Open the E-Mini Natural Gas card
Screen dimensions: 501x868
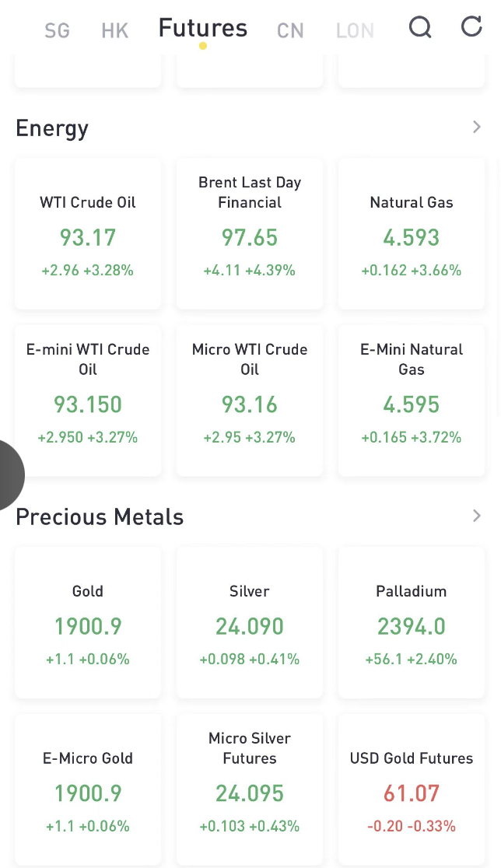pyautogui.click(x=412, y=401)
